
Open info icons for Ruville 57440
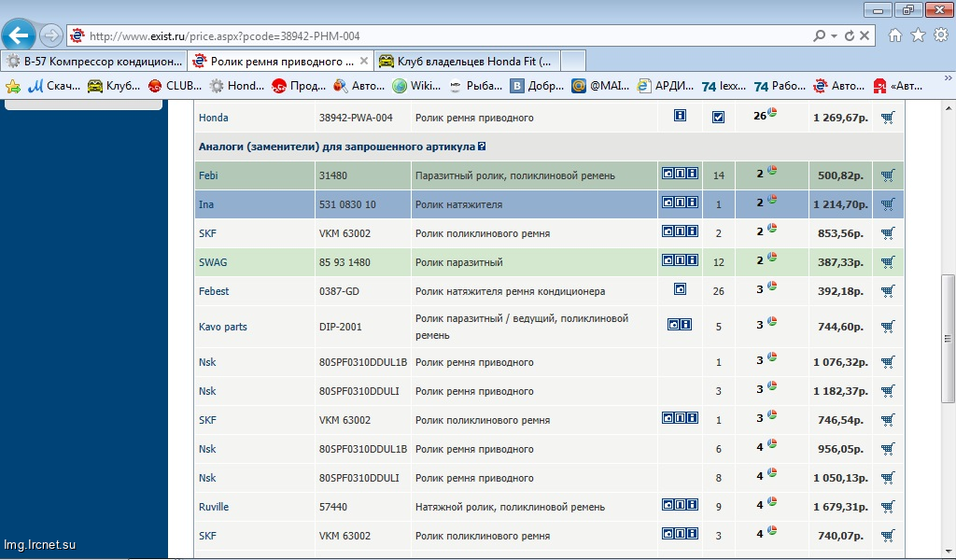680,504
